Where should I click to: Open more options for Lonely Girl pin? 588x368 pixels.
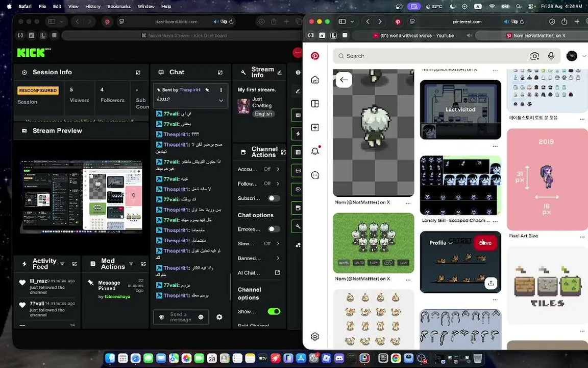[x=495, y=221]
